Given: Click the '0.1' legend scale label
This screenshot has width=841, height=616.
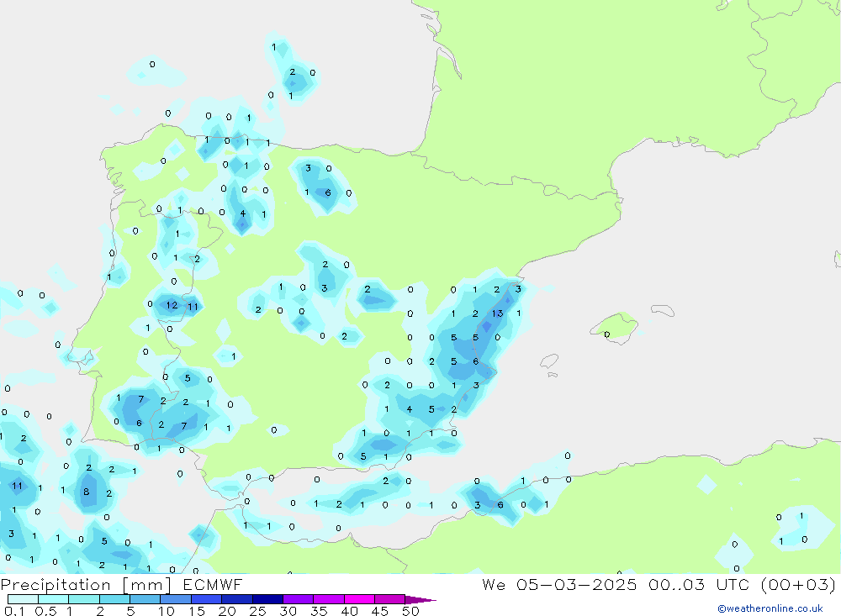Looking at the screenshot, I should tap(14, 611).
